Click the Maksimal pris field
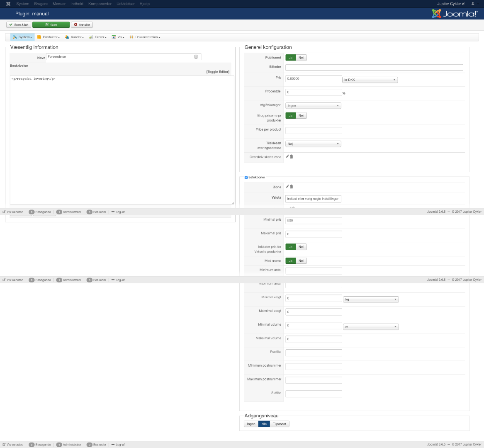 (314, 234)
